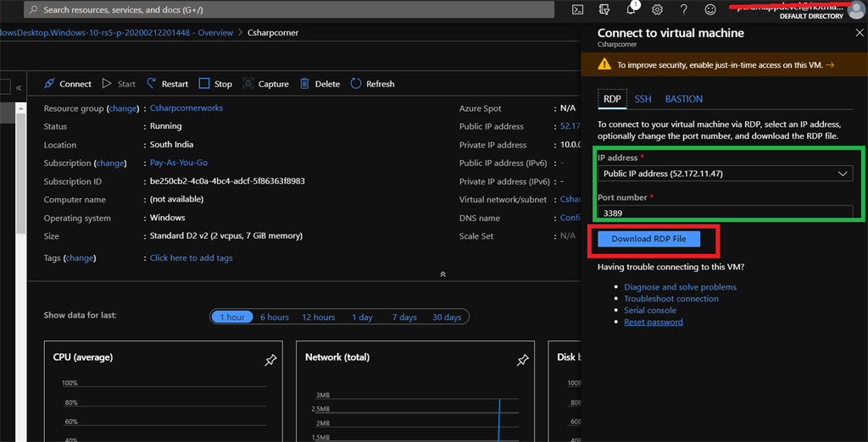The height and width of the screenshot is (442, 868).
Task: Select the 1 hour time range
Action: click(x=232, y=317)
